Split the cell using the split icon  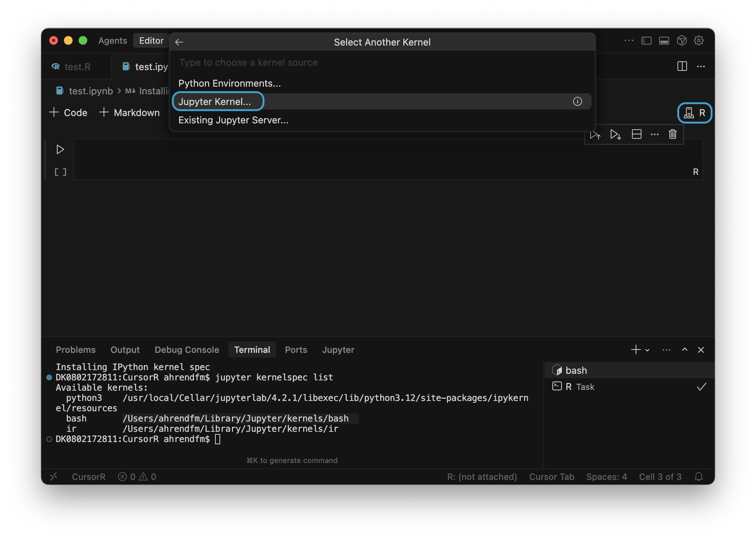coord(637,134)
